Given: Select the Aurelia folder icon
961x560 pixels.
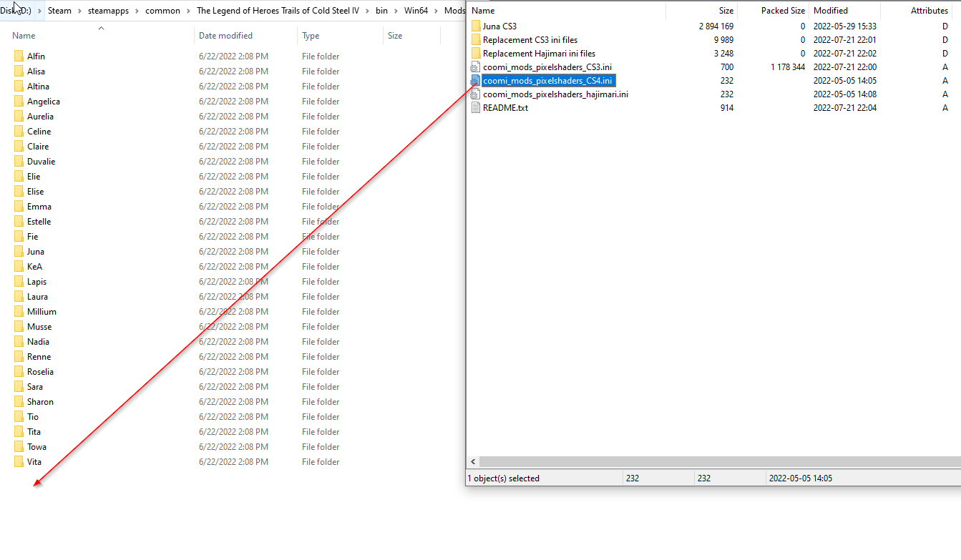Looking at the screenshot, I should [x=19, y=116].
